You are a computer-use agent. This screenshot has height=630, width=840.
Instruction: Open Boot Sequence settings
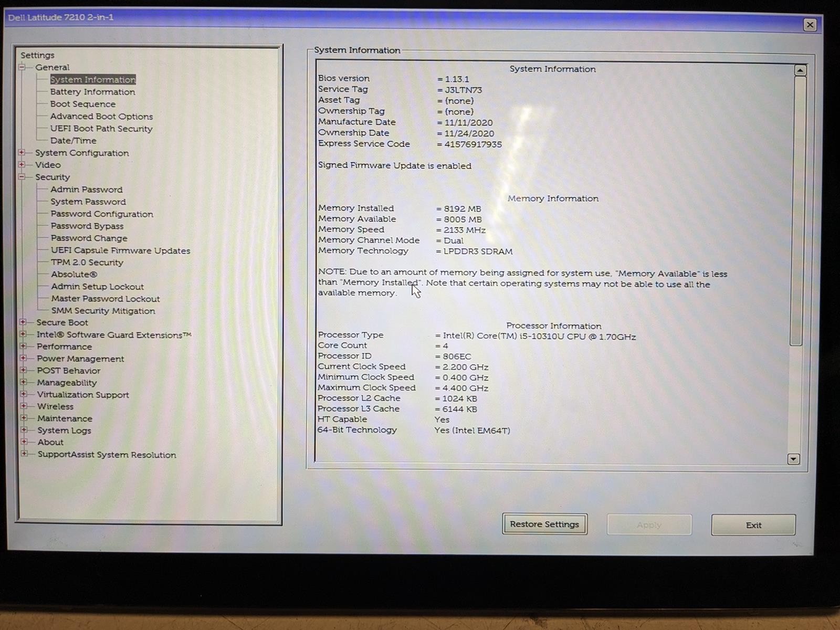point(83,104)
